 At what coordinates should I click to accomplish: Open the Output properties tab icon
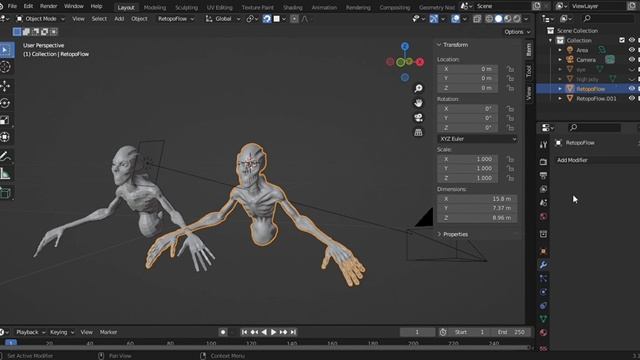pyautogui.click(x=543, y=176)
